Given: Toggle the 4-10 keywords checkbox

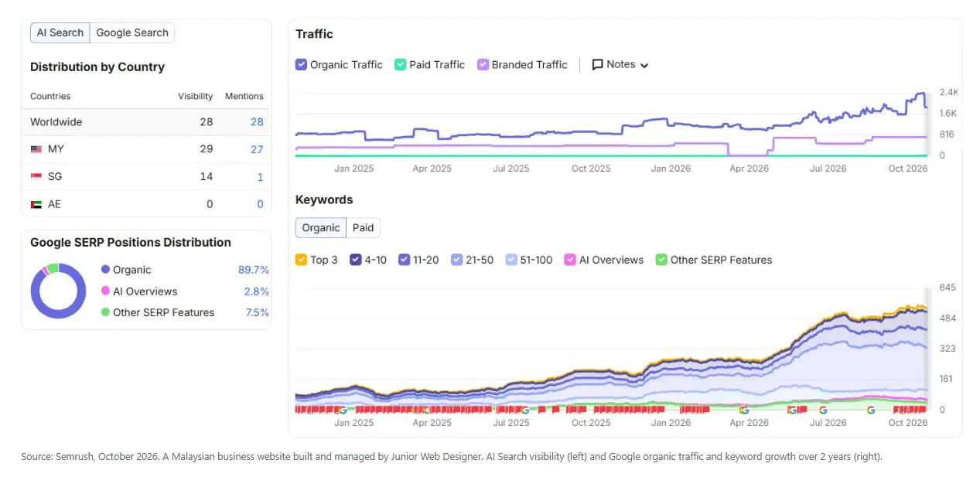Looking at the screenshot, I should [357, 260].
